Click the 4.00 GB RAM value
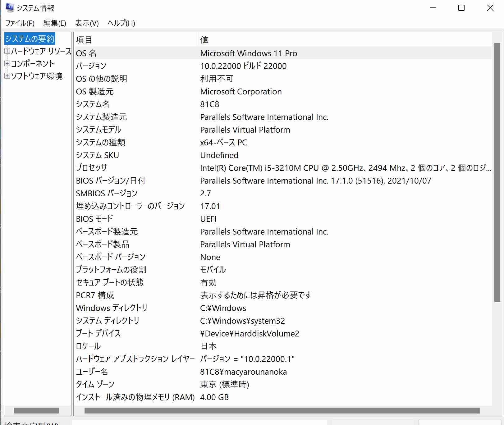504x425 pixels. (214, 397)
